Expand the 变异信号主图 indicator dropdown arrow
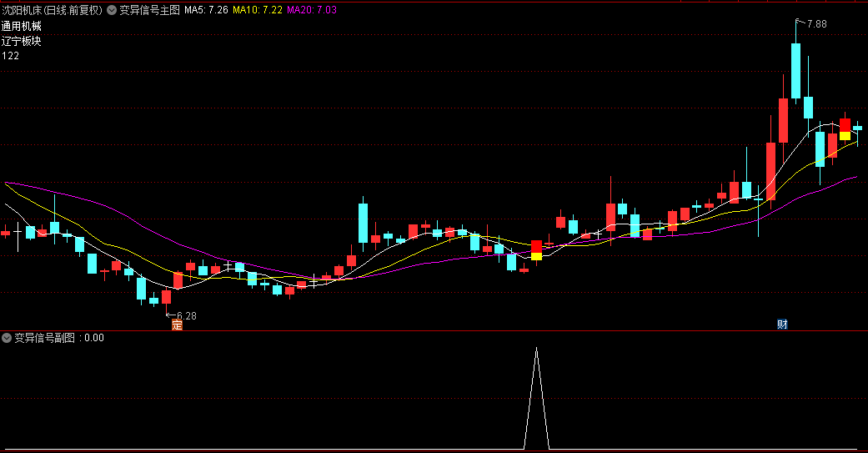Image resolution: width=868 pixels, height=453 pixels. [x=111, y=10]
